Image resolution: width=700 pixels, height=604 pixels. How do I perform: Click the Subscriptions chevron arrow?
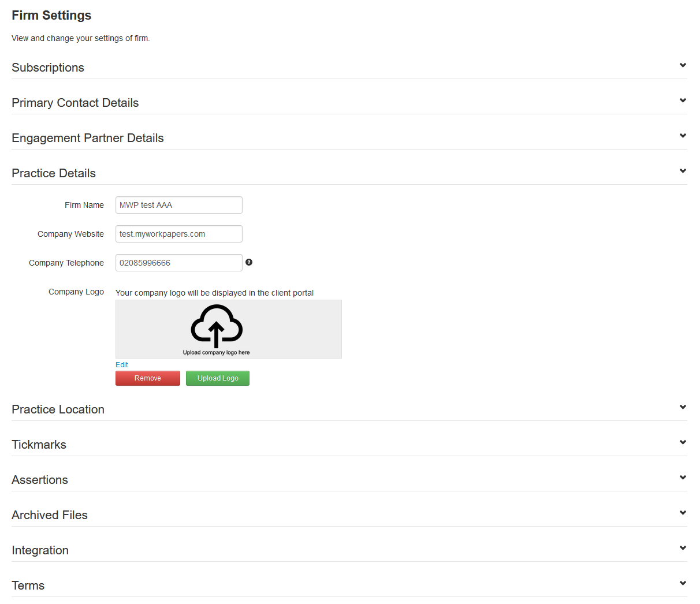(683, 65)
